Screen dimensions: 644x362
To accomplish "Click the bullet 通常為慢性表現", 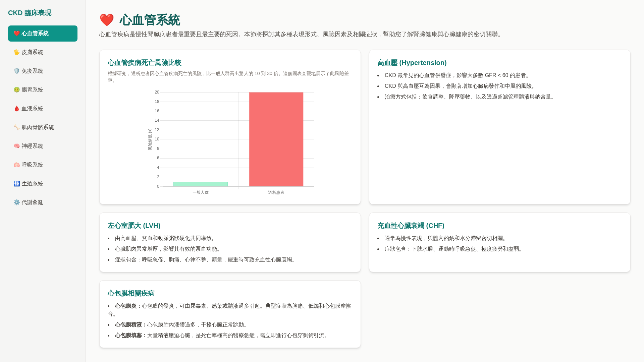I will (x=446, y=238).
